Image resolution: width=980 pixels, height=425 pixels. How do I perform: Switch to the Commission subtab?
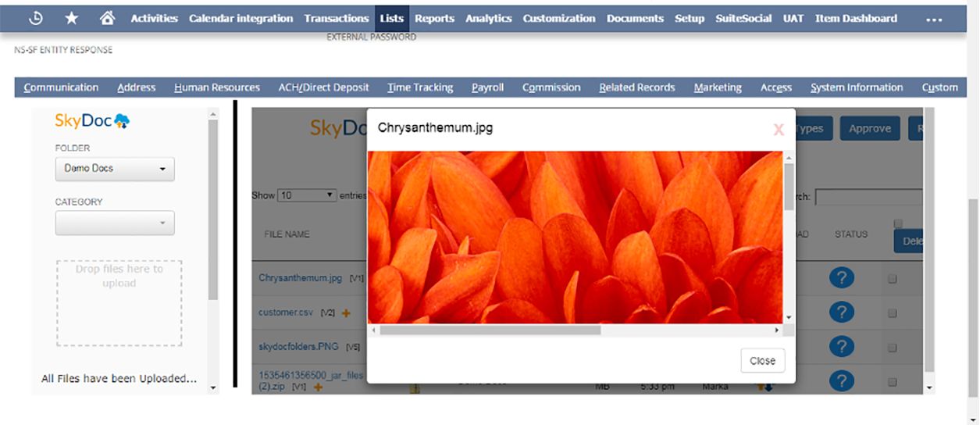551,87
